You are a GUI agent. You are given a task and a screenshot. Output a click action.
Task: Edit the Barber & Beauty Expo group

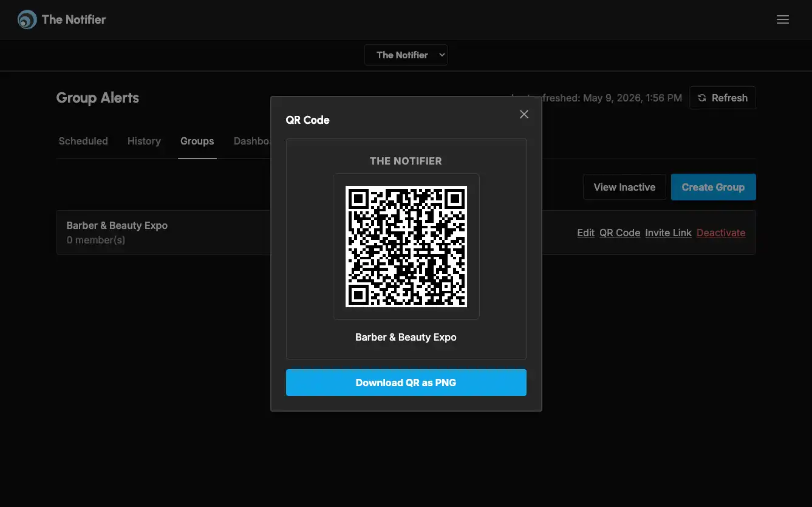click(585, 233)
